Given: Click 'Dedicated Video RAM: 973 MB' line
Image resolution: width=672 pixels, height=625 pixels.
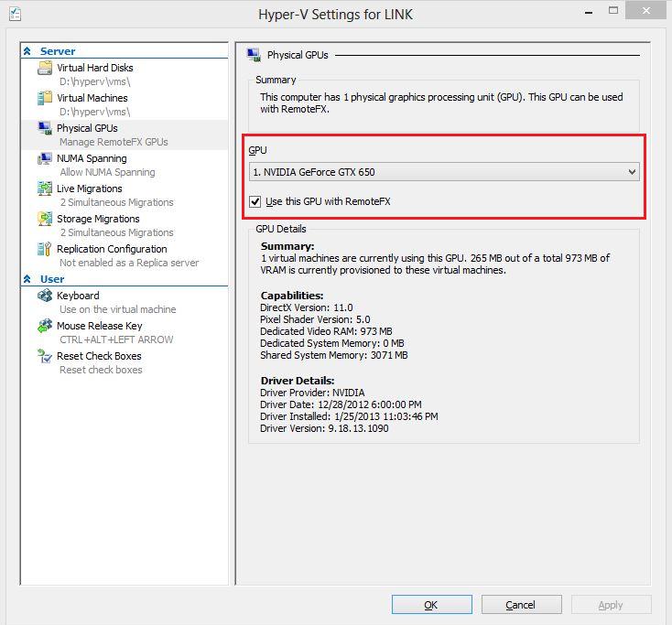Looking at the screenshot, I should (326, 331).
